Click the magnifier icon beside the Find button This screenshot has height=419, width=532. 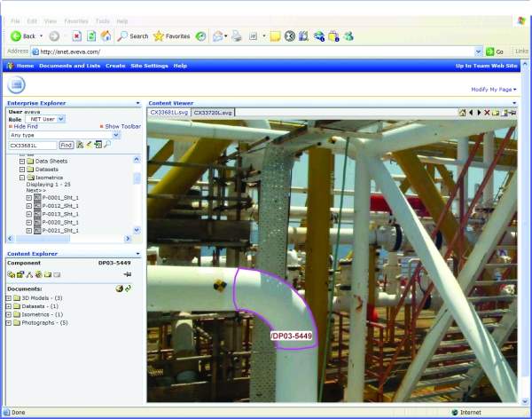tap(107, 144)
